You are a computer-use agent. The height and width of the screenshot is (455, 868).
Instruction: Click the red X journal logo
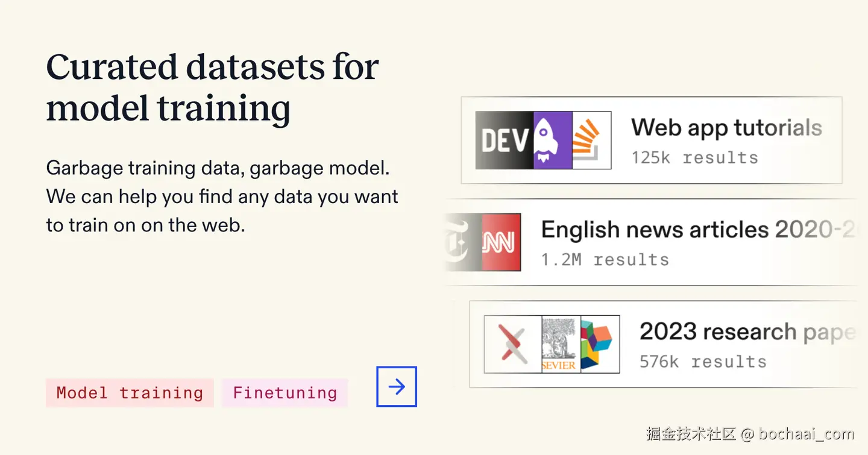click(513, 344)
